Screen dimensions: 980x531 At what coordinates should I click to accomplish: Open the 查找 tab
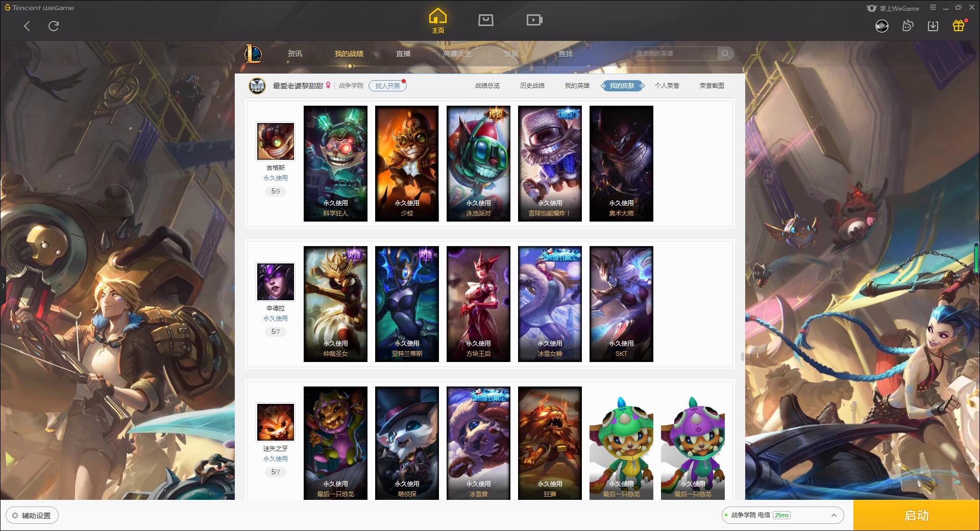566,54
